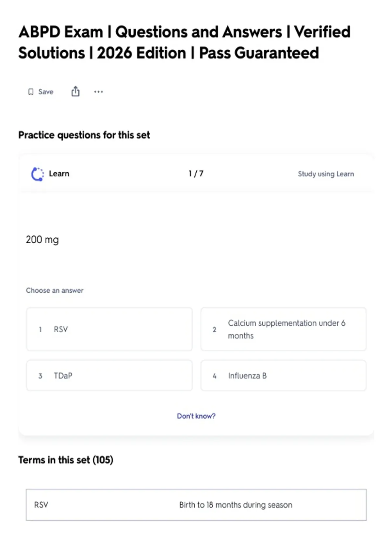Click the RSV term in terms list
This screenshot has height=556, width=392.
pyautogui.click(x=41, y=505)
